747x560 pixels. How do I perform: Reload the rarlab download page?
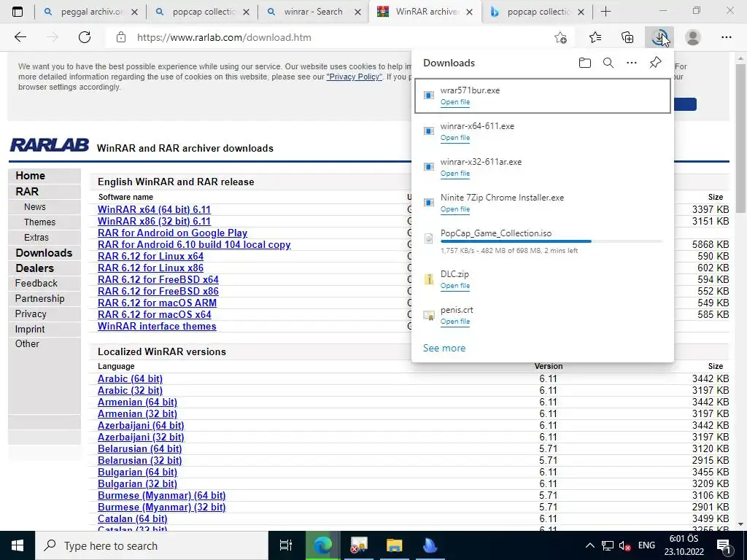[85, 37]
